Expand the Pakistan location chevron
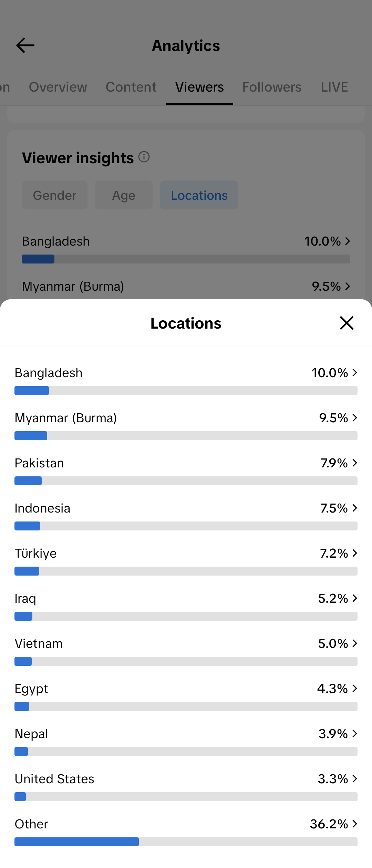 pyautogui.click(x=355, y=463)
